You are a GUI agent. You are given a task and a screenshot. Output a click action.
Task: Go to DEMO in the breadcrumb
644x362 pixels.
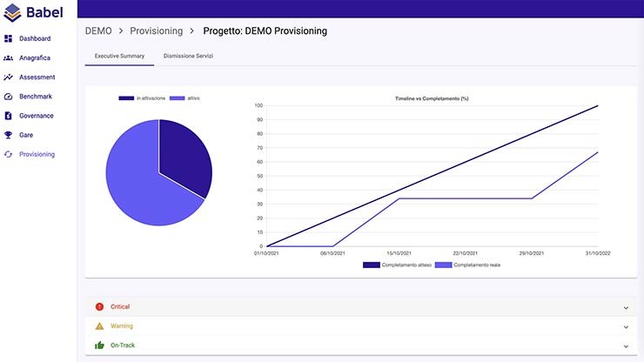pos(100,31)
